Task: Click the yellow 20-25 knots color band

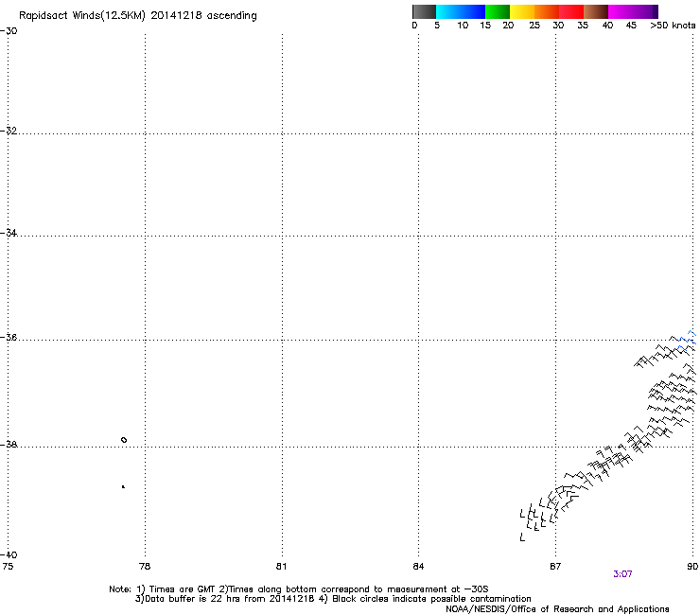Action: point(522,11)
